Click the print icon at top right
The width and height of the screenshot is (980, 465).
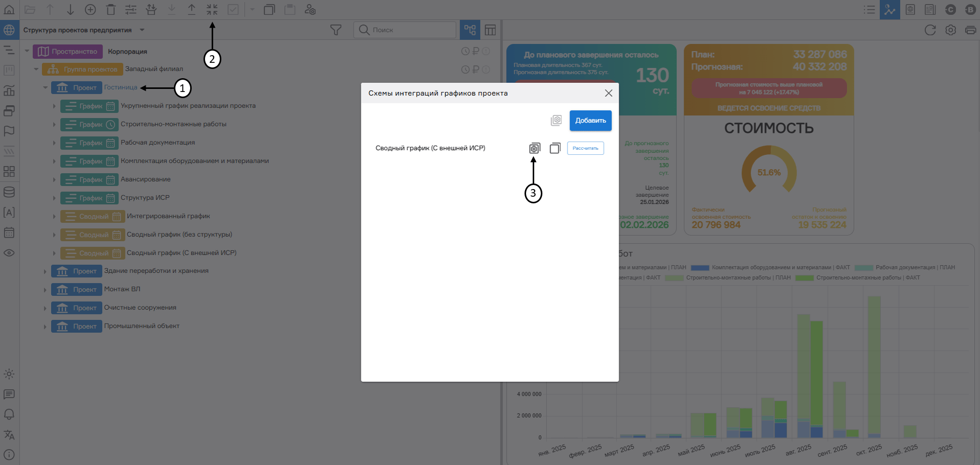pos(970,30)
